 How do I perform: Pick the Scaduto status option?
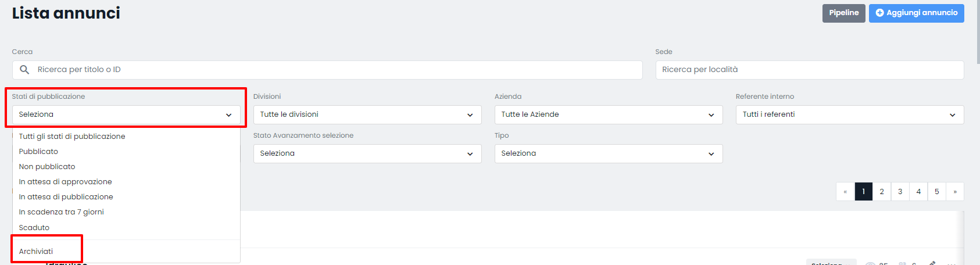tap(34, 228)
